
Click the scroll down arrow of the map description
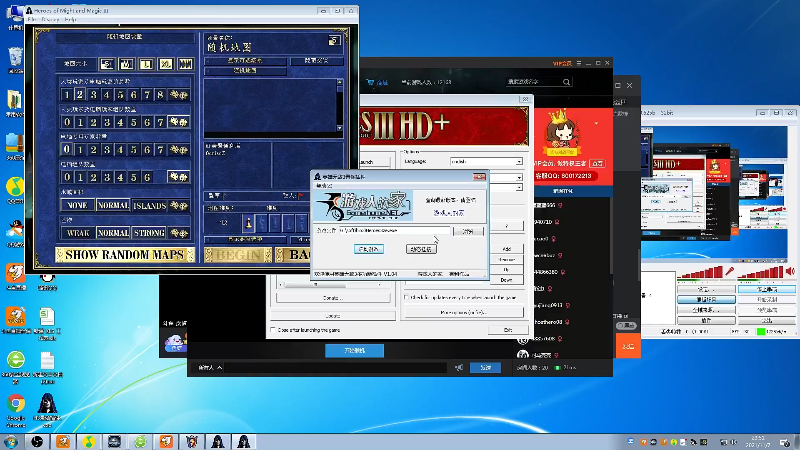340,128
